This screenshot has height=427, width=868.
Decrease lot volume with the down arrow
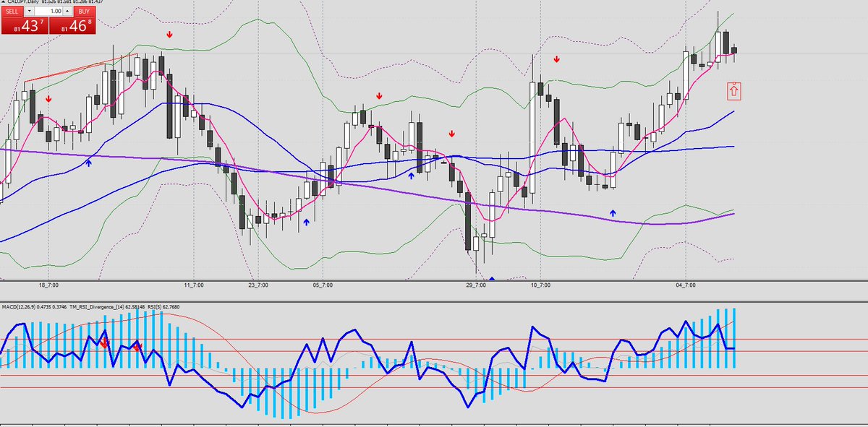point(29,12)
